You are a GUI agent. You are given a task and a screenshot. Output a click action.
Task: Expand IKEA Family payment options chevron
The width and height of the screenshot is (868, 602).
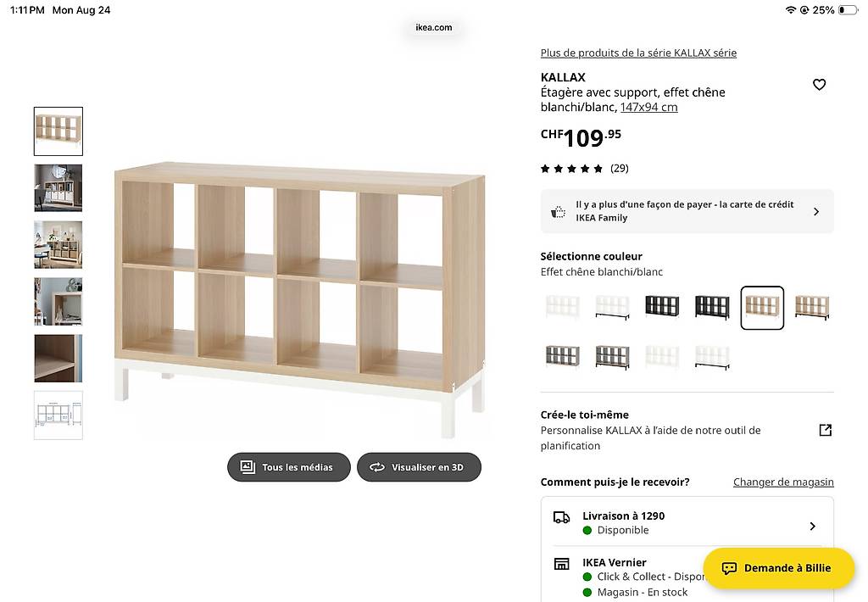coord(816,212)
